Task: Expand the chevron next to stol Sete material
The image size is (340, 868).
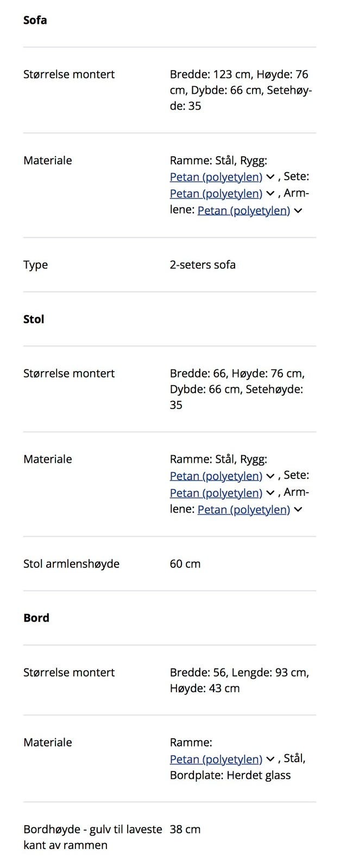Action: (270, 493)
